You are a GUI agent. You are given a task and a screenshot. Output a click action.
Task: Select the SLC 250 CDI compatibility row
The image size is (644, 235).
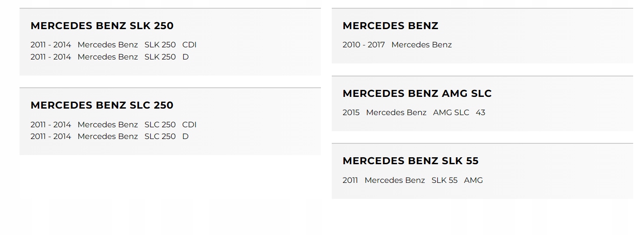(x=113, y=125)
